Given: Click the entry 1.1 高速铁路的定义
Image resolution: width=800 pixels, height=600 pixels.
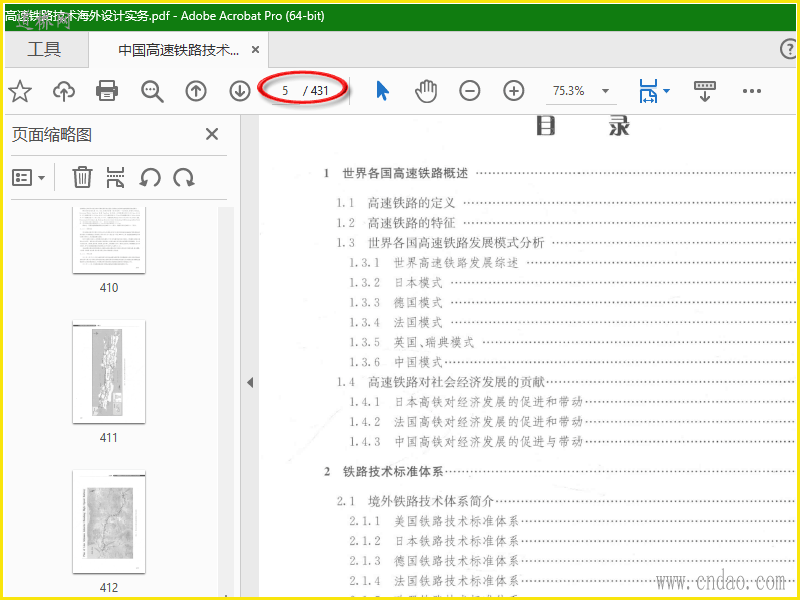Looking at the screenshot, I should pyautogui.click(x=395, y=203).
